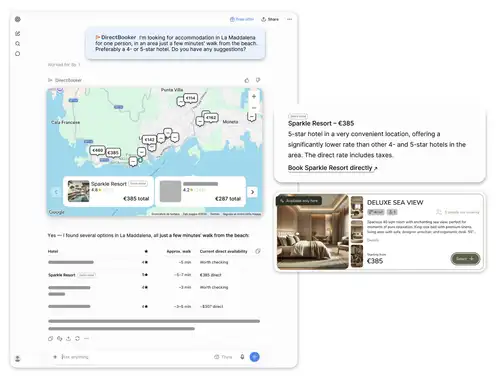Screen dimensions: 496x380
Task: Click the blue voice/send button
Action: [255, 357]
